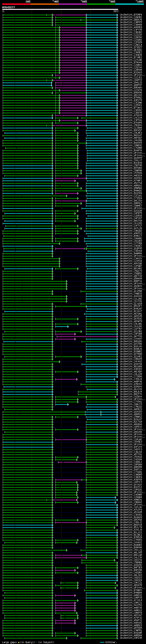Select hit label UniRef100_B9EA80
This screenshot has height=644, width=146.
tap(131, 87)
